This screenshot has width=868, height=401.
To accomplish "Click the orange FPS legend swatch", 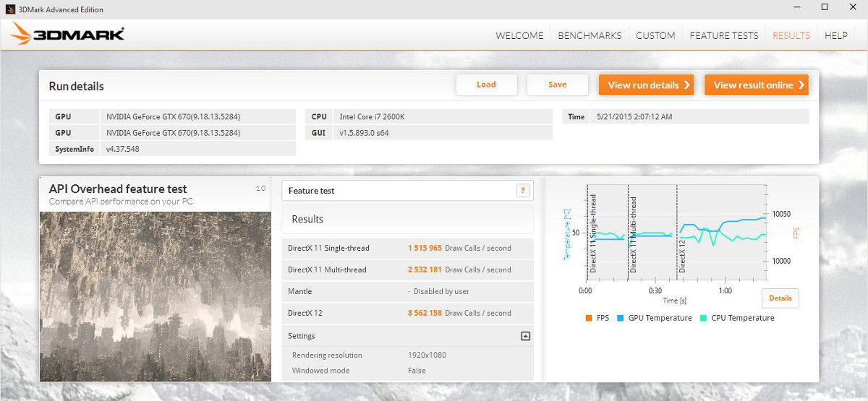I will point(590,318).
